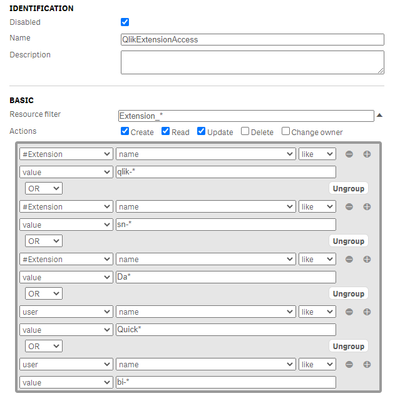Toggle the Create action checkbox
Viewport: 400px width, 399px height.
point(125,131)
